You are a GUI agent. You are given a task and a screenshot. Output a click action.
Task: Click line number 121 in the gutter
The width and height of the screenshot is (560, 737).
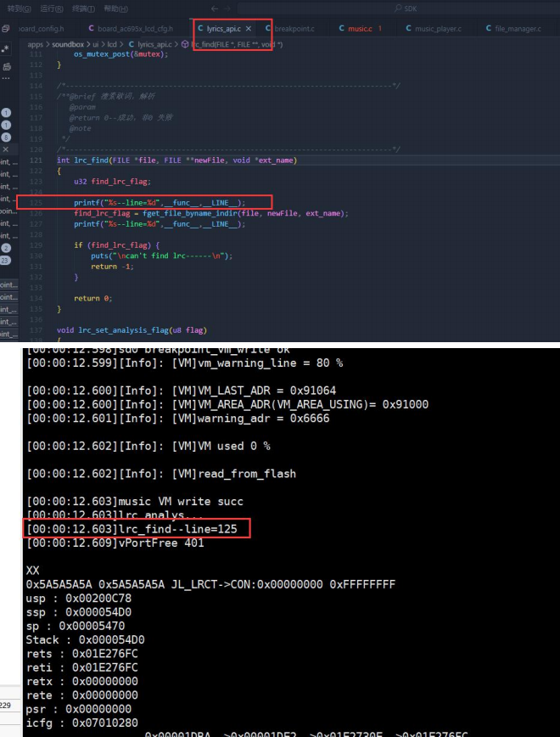coord(36,160)
